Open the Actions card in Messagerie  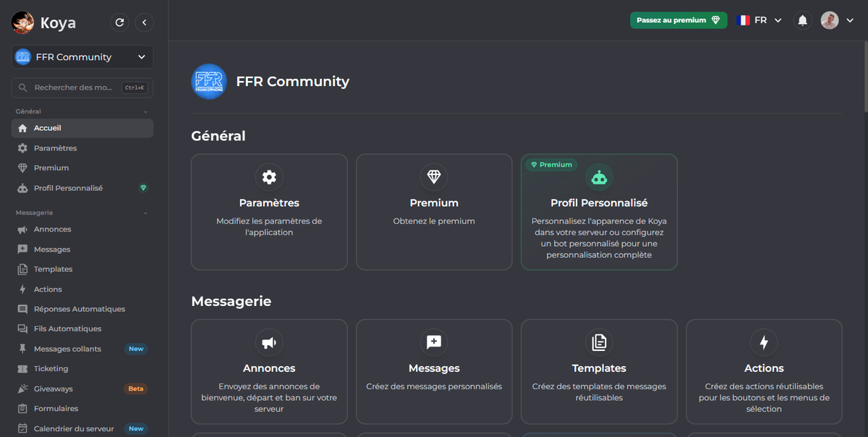(764, 372)
